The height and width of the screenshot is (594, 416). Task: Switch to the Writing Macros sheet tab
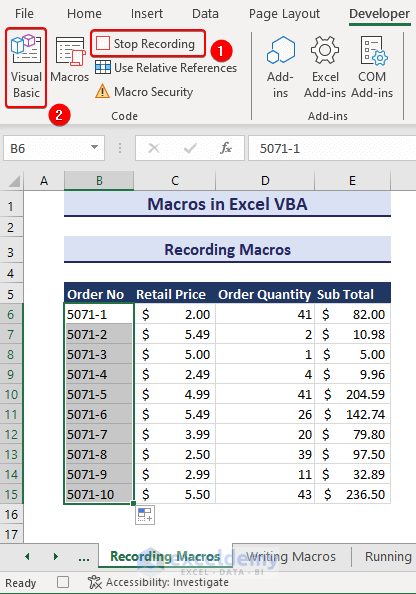pyautogui.click(x=291, y=556)
